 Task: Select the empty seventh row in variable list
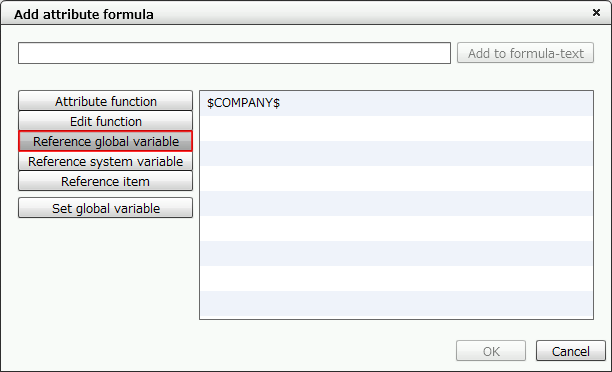click(397, 253)
